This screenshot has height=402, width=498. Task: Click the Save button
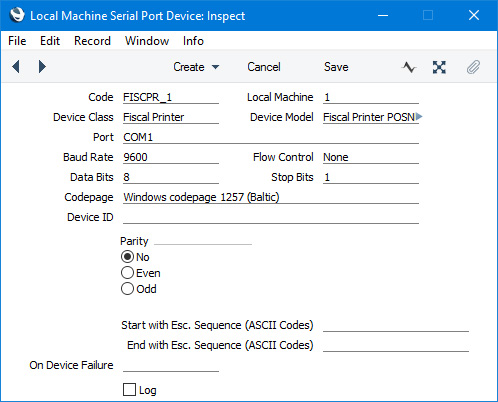coord(336,67)
